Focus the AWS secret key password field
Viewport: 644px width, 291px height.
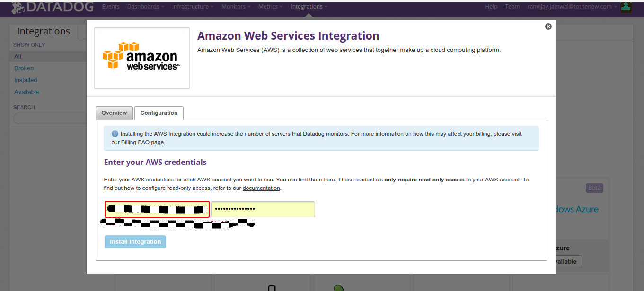coord(263,209)
